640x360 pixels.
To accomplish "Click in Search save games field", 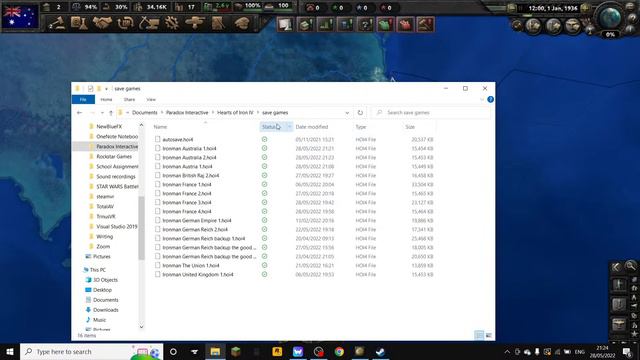I will [431, 113].
